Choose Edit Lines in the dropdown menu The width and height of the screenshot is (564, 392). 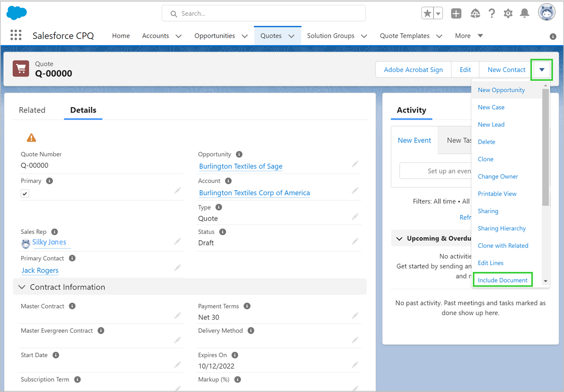point(490,263)
